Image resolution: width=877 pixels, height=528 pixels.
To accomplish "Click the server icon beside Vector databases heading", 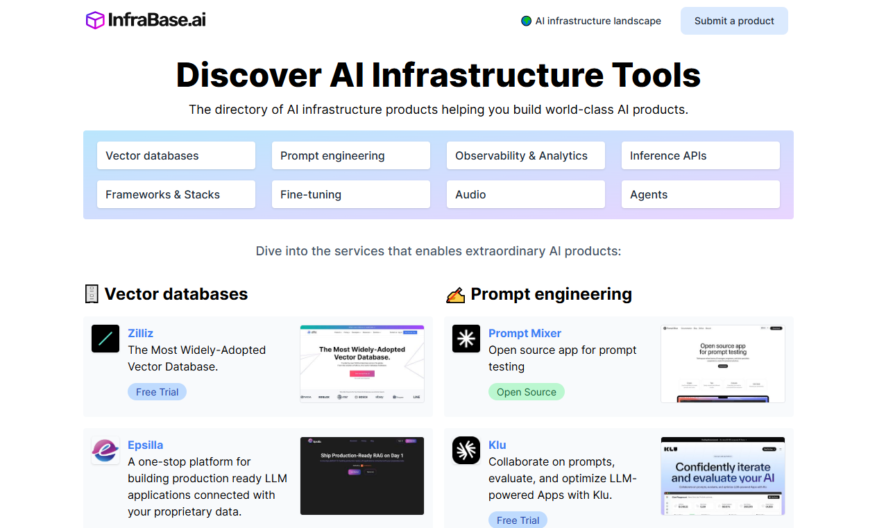I will [x=92, y=294].
